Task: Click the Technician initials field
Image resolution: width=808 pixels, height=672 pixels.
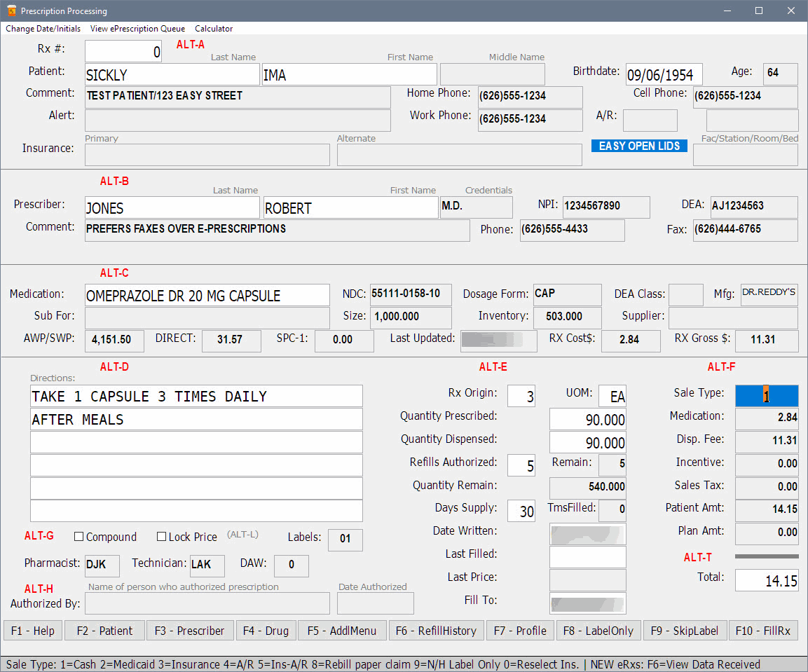Action: click(x=207, y=565)
